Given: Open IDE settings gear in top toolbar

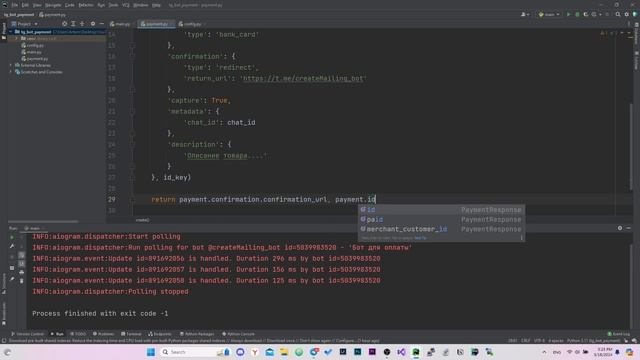Looking at the screenshot, I should (x=627, y=14).
